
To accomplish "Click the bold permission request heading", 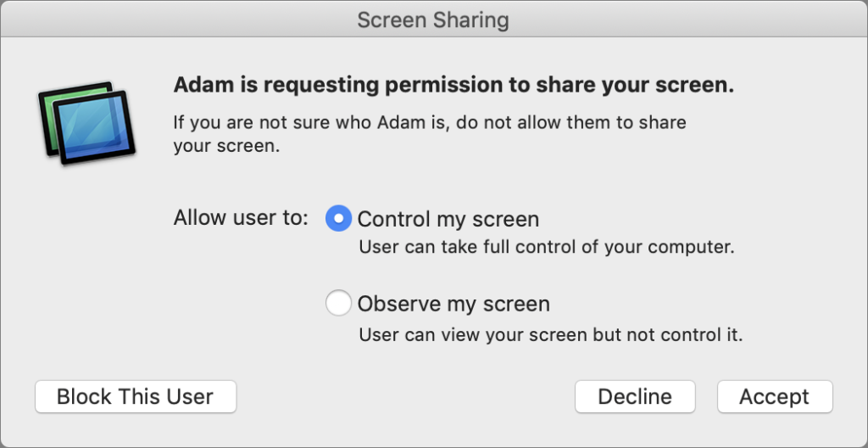I will tap(453, 86).
